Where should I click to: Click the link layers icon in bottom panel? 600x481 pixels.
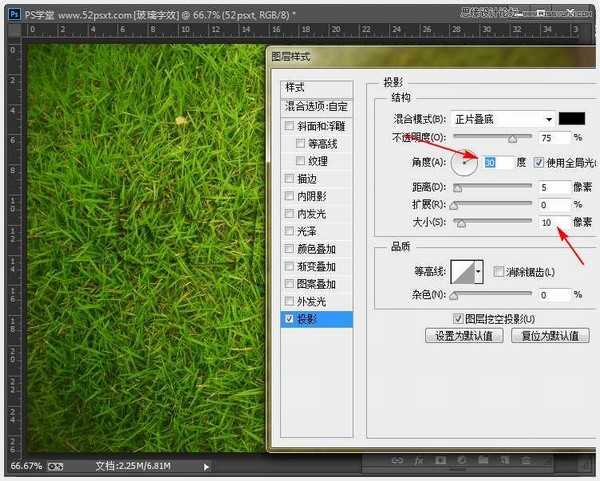click(397, 461)
